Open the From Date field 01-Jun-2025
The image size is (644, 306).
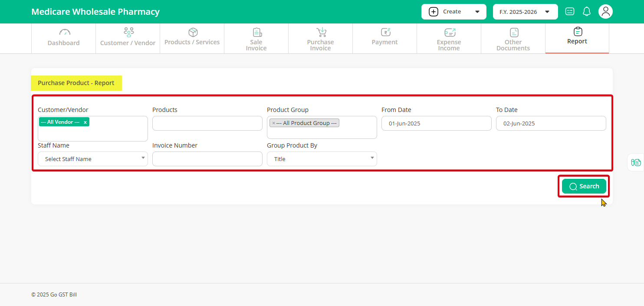click(x=437, y=123)
